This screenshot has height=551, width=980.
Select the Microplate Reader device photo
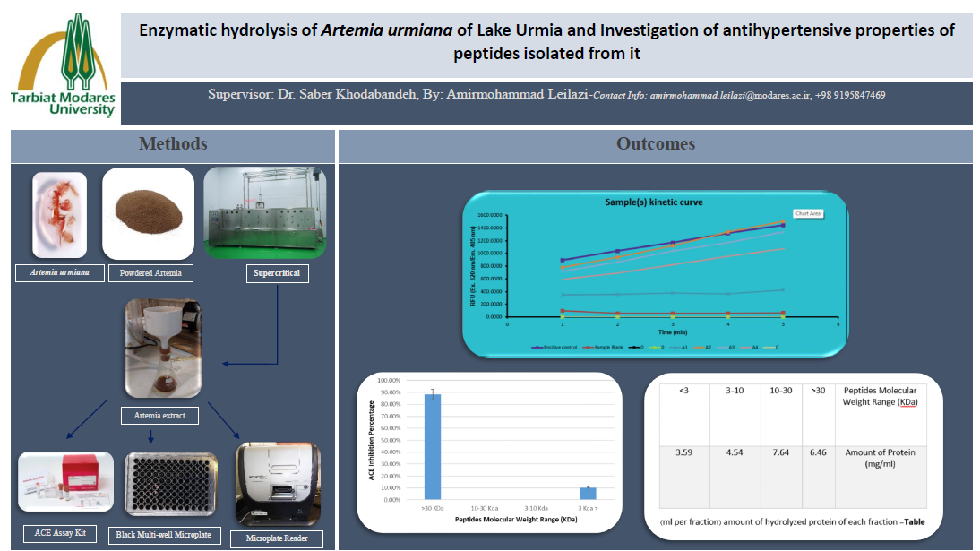(277, 483)
